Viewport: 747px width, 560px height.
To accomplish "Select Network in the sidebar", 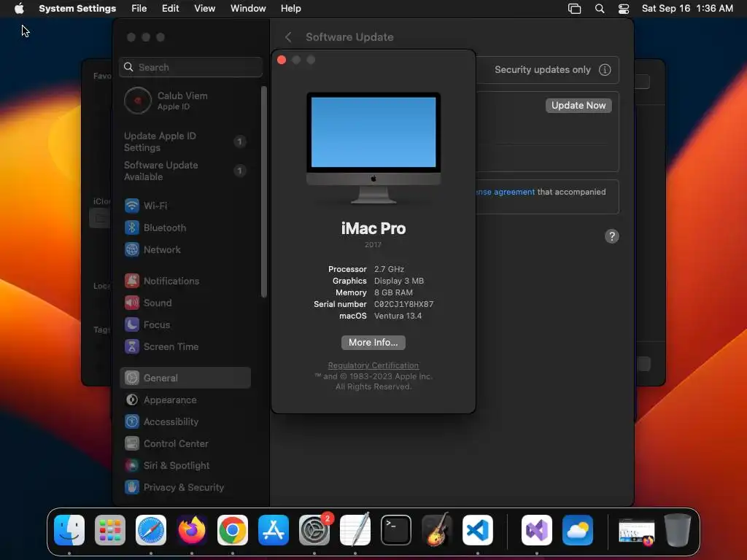I will pos(185,249).
